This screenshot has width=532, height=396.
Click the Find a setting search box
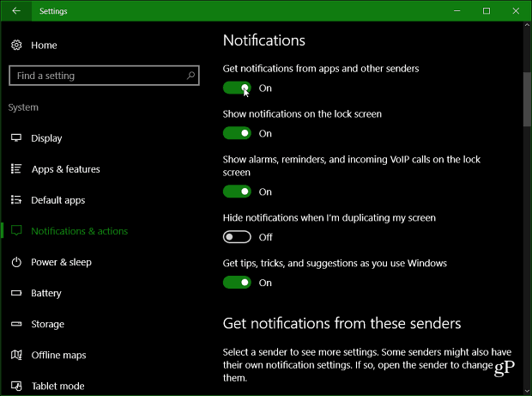(104, 76)
